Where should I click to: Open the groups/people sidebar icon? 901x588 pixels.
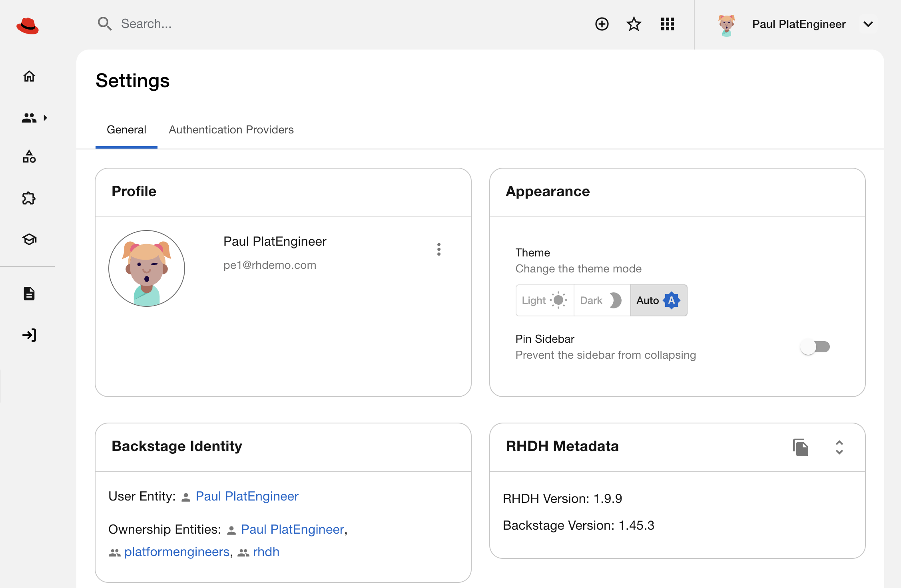(x=29, y=118)
